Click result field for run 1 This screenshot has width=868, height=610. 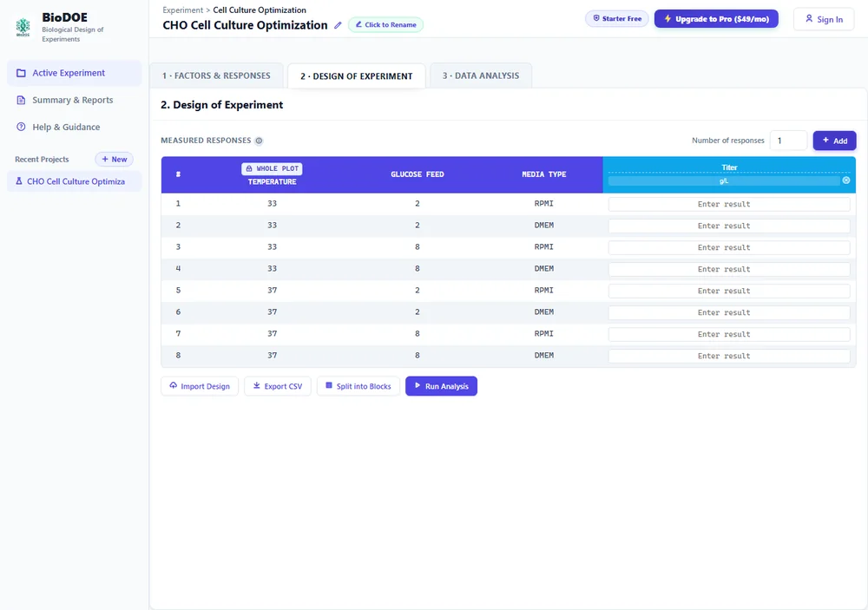click(x=729, y=204)
